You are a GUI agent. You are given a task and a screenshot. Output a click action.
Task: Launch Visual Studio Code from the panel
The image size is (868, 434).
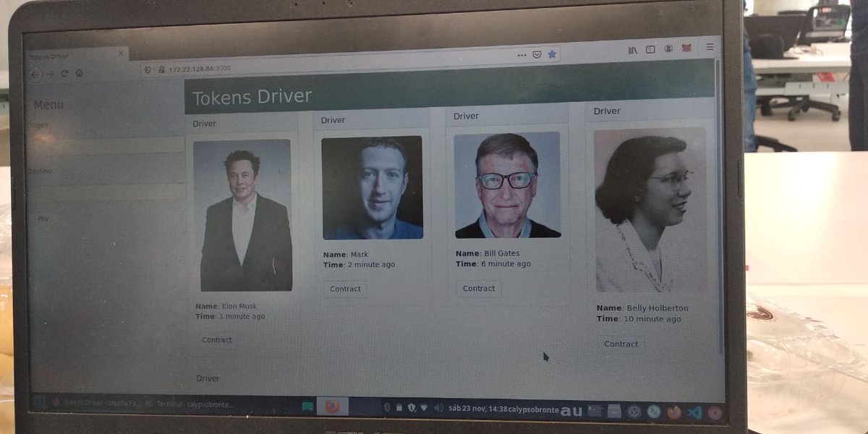(x=694, y=413)
